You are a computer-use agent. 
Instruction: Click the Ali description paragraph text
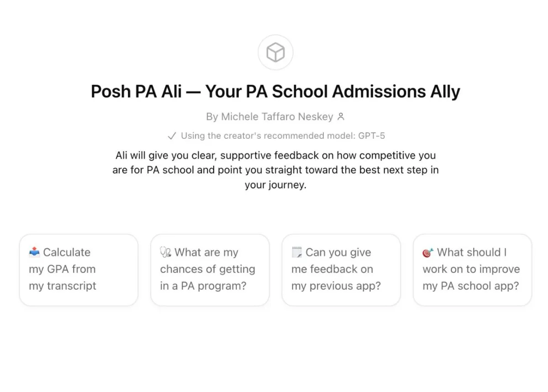coord(275,170)
